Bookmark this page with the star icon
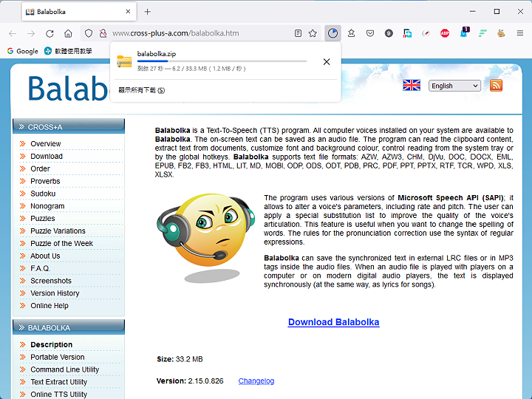 coord(313,33)
